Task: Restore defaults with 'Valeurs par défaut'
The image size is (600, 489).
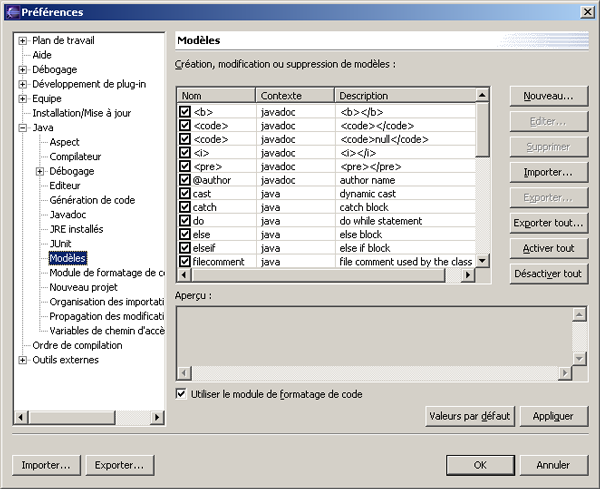Action: pyautogui.click(x=470, y=415)
